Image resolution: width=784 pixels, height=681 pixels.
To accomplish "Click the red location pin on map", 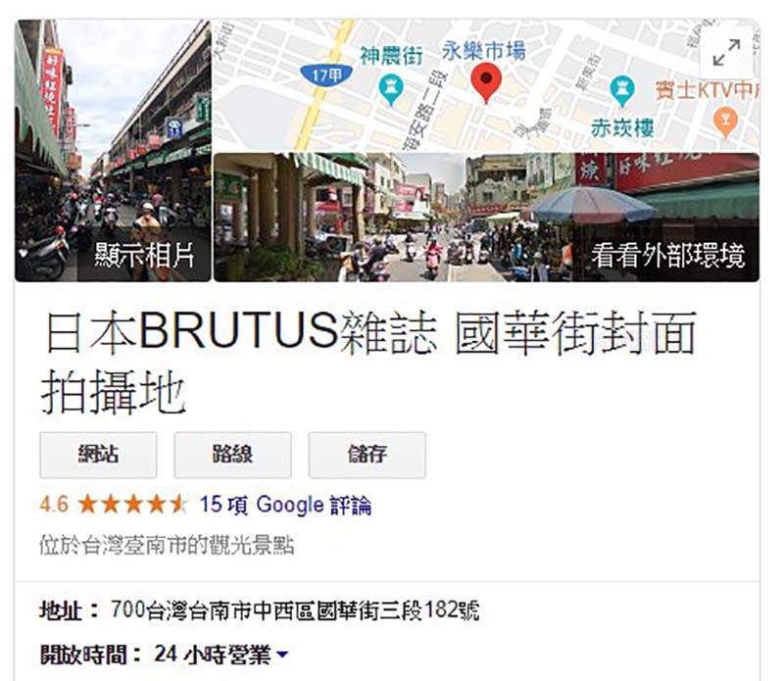I will 486,83.
